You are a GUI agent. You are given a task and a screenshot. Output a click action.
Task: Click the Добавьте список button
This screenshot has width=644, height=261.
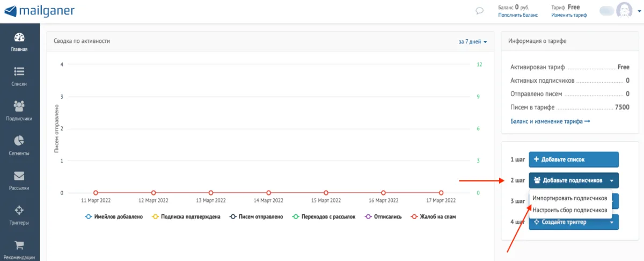click(x=574, y=160)
